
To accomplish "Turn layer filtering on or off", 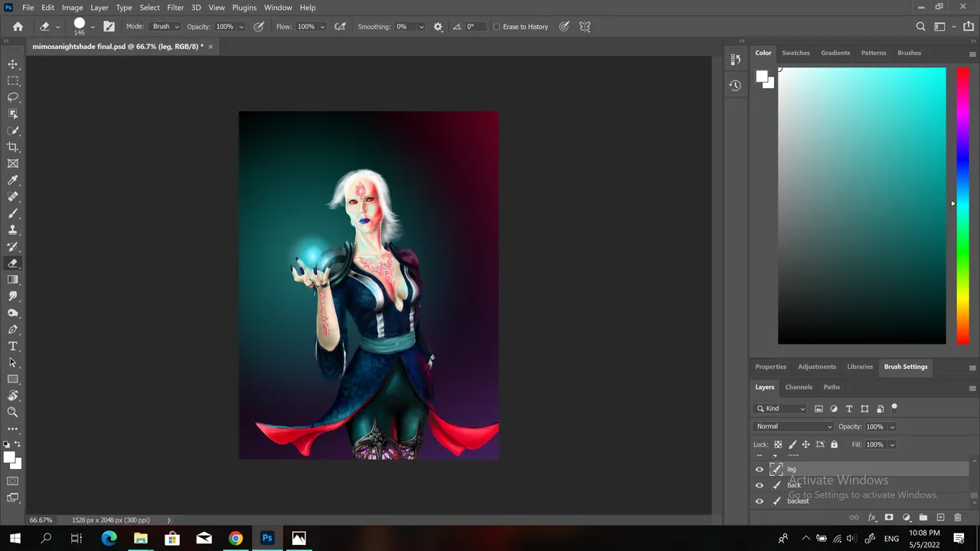I will click(894, 408).
